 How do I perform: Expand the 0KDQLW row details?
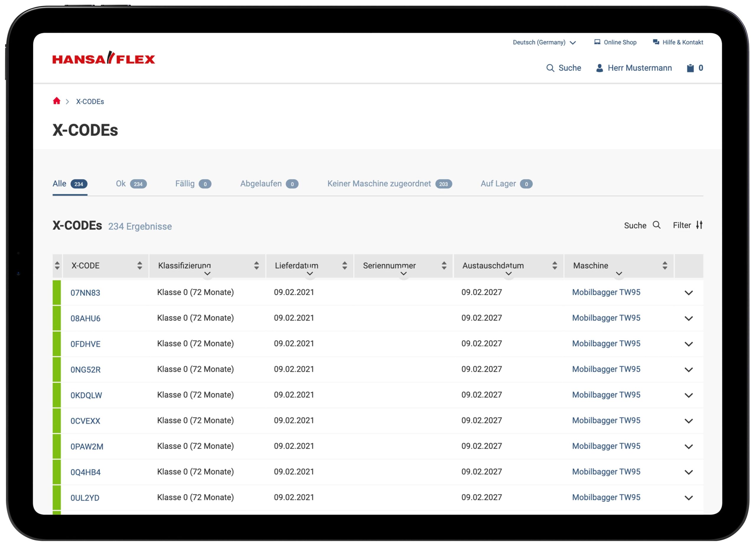[689, 395]
